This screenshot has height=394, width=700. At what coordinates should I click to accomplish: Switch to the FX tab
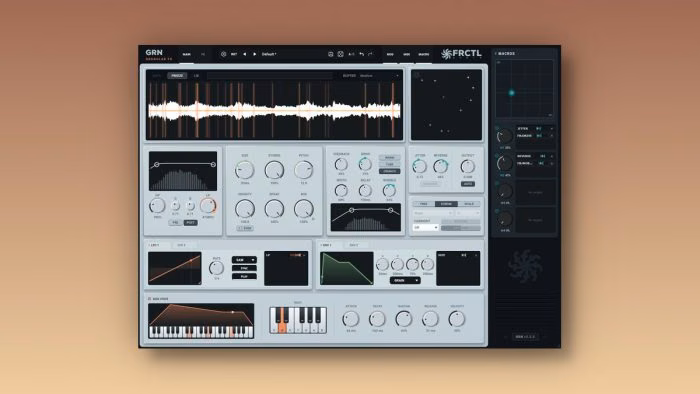coord(203,54)
